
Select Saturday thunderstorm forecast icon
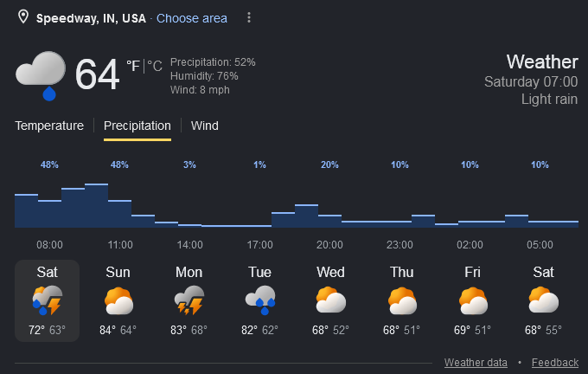(48, 300)
